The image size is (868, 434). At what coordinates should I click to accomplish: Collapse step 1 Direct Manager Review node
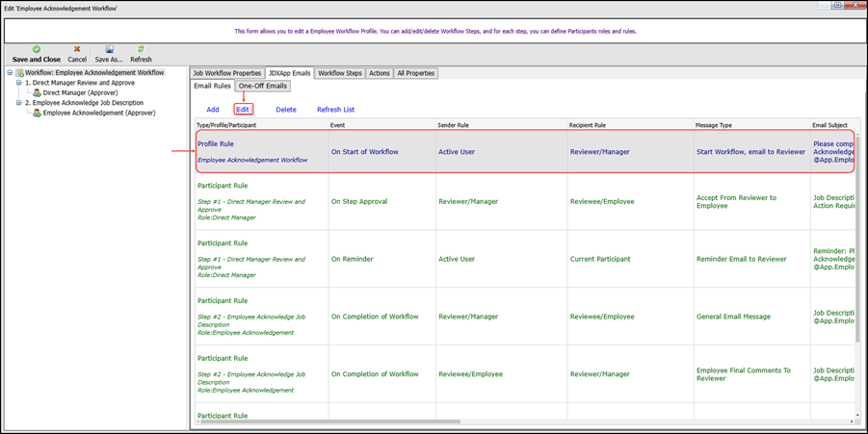18,83
